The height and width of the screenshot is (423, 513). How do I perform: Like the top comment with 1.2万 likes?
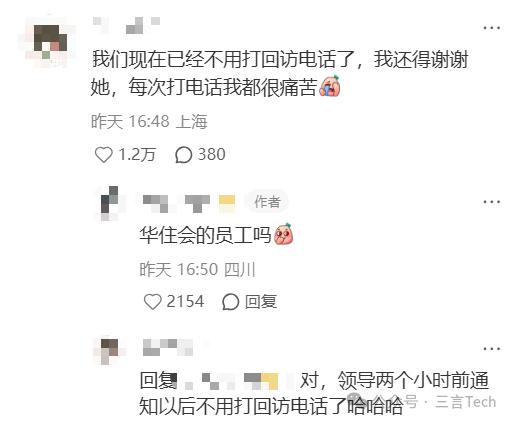[x=103, y=155]
